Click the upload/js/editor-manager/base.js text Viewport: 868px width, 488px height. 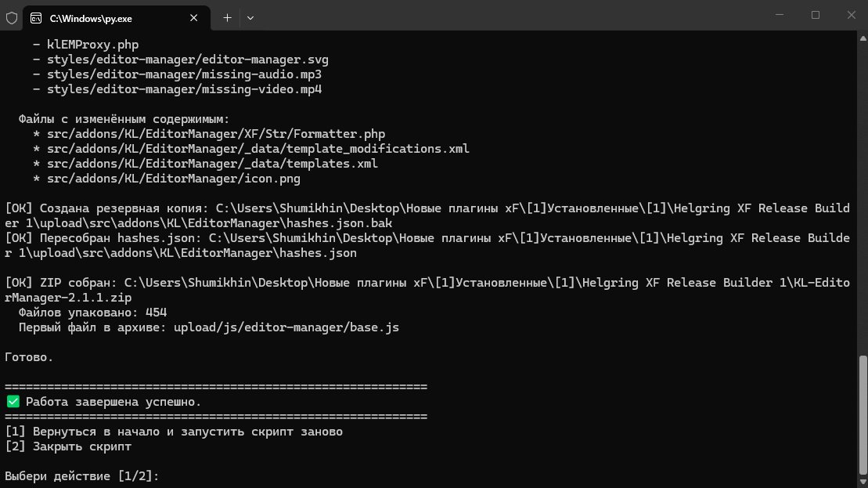point(286,327)
